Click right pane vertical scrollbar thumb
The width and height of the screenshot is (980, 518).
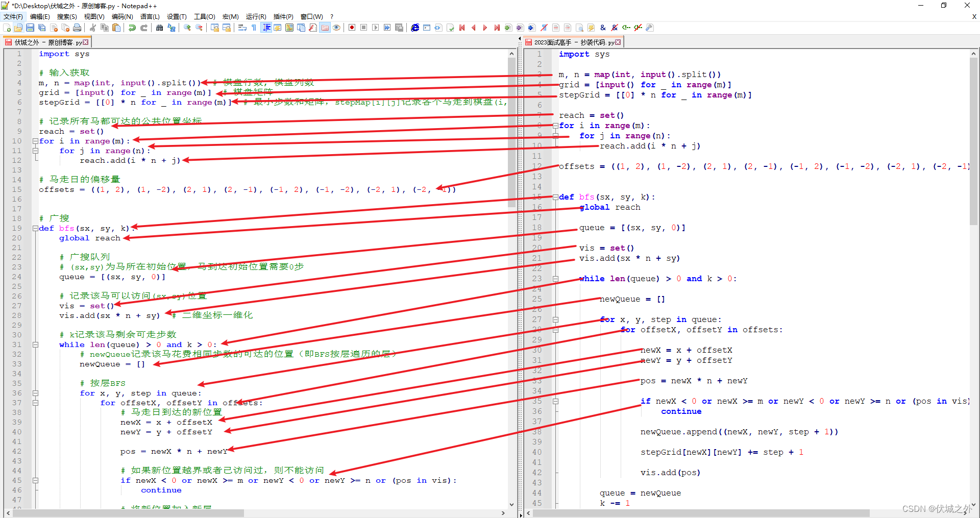(974, 141)
